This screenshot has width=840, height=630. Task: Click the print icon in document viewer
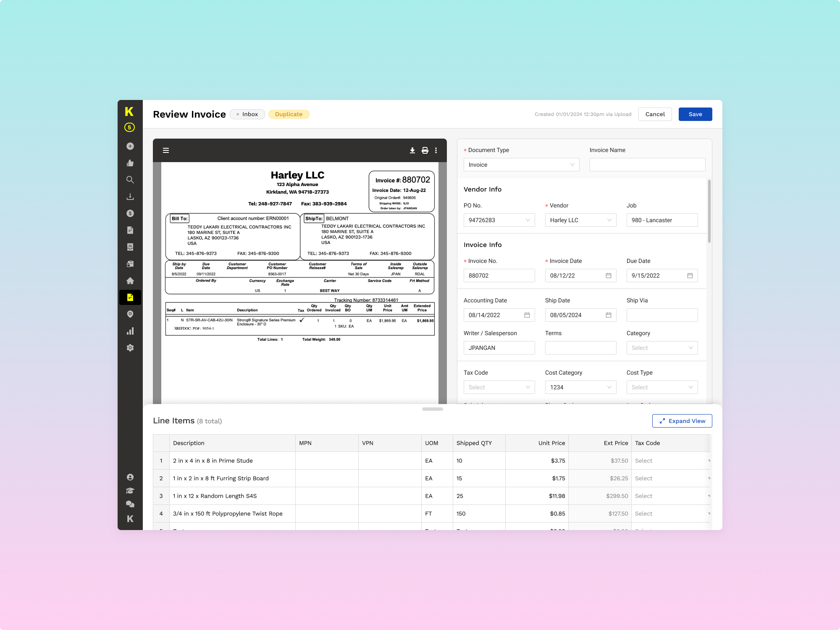point(425,150)
